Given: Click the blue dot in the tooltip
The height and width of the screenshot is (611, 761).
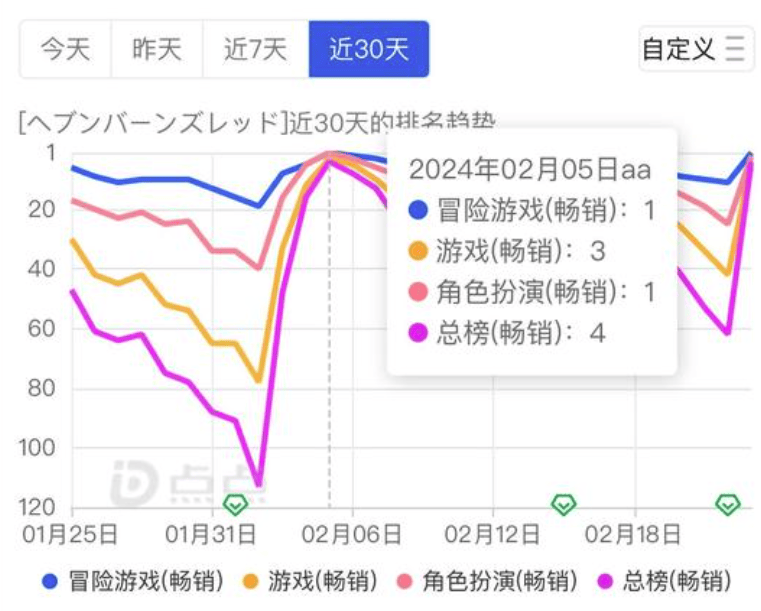Looking at the screenshot, I should [419, 210].
